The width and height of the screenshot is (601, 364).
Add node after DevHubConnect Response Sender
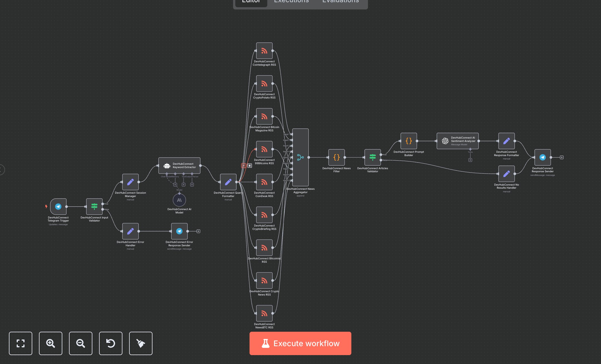pyautogui.click(x=562, y=158)
